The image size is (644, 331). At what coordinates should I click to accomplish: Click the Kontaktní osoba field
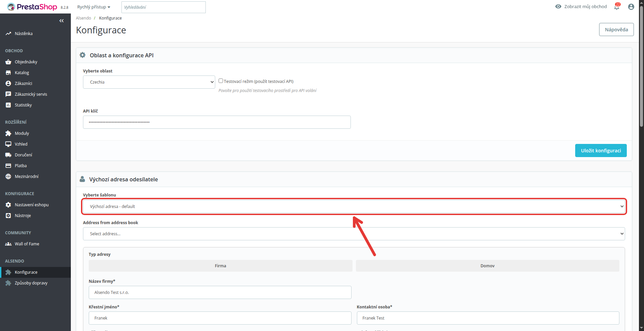point(488,318)
